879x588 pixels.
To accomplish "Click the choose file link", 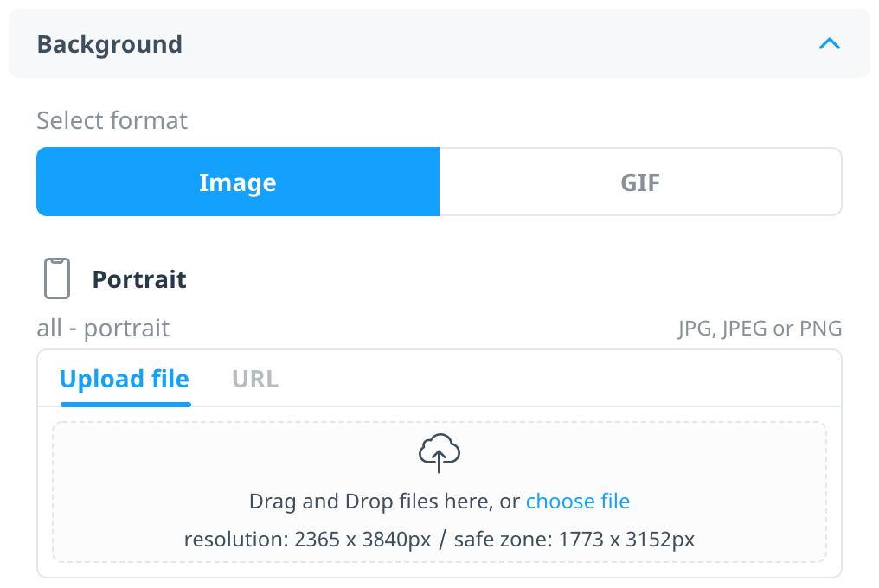I will (x=577, y=502).
